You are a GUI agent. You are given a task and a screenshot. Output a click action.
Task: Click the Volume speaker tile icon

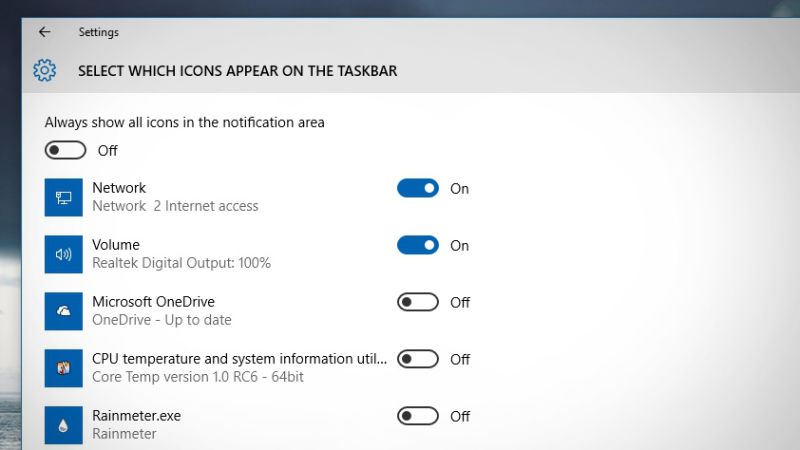tap(64, 254)
